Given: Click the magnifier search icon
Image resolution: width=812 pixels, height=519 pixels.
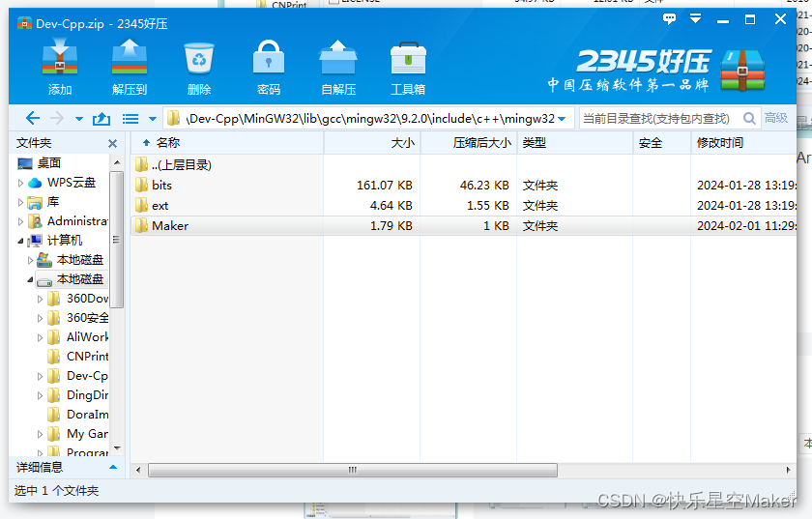Looking at the screenshot, I should pyautogui.click(x=749, y=119).
